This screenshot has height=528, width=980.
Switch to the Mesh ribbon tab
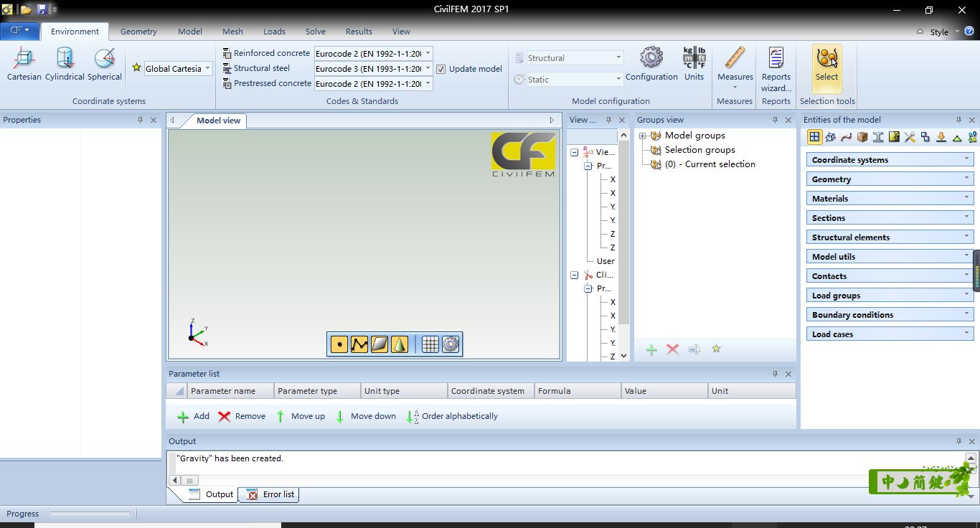(232, 32)
